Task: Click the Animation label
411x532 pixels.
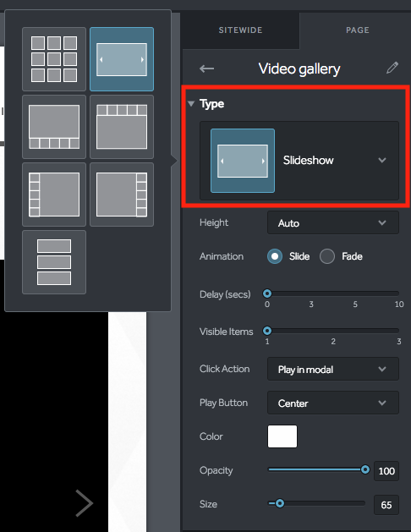Action: 222,256
